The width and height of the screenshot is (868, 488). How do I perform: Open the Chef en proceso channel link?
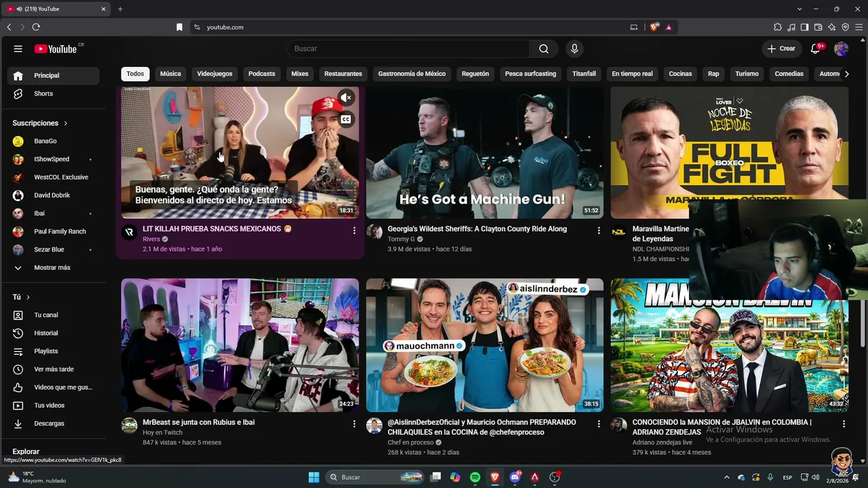(410, 443)
